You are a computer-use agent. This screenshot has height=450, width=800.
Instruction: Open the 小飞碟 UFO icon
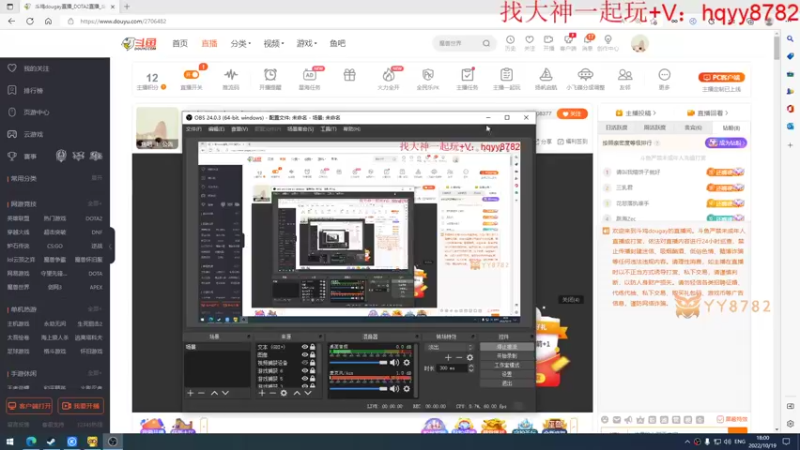[585, 75]
